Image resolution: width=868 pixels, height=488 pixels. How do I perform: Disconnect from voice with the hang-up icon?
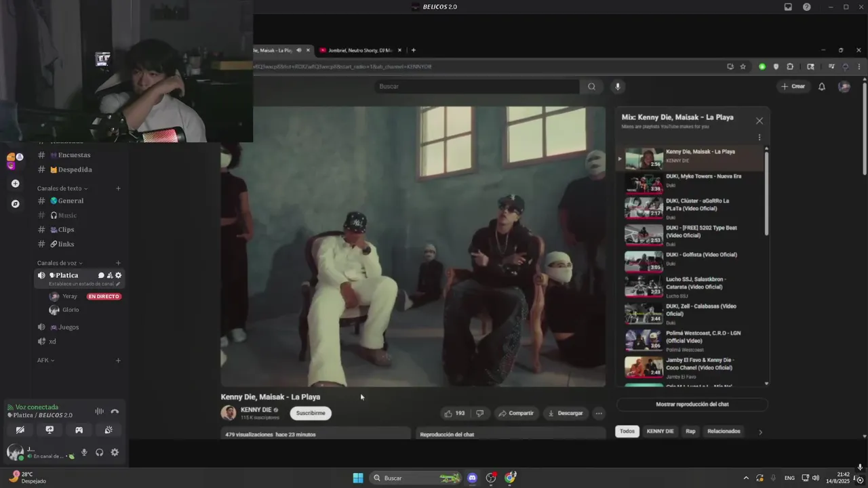(x=115, y=411)
